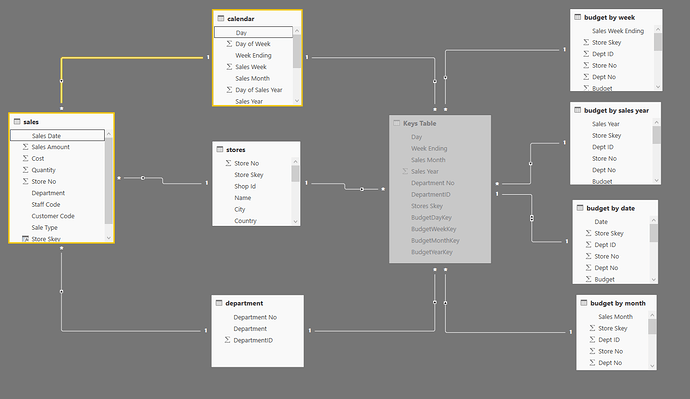The width and height of the screenshot is (690, 399).
Task: Click scroll down arrow in stores table
Action: click(x=295, y=221)
